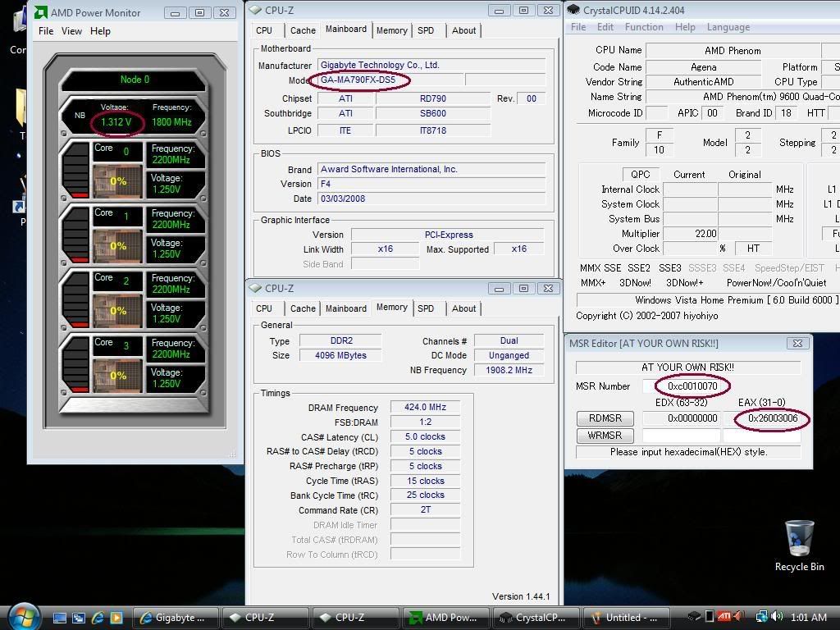This screenshot has height=630, width=840.
Task: Click the WRMSR button in MSR Editor
Action: coord(605,435)
